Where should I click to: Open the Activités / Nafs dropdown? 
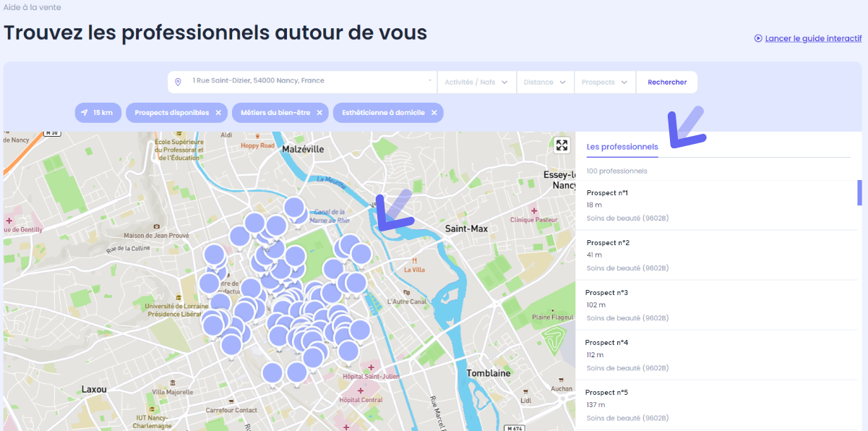476,82
